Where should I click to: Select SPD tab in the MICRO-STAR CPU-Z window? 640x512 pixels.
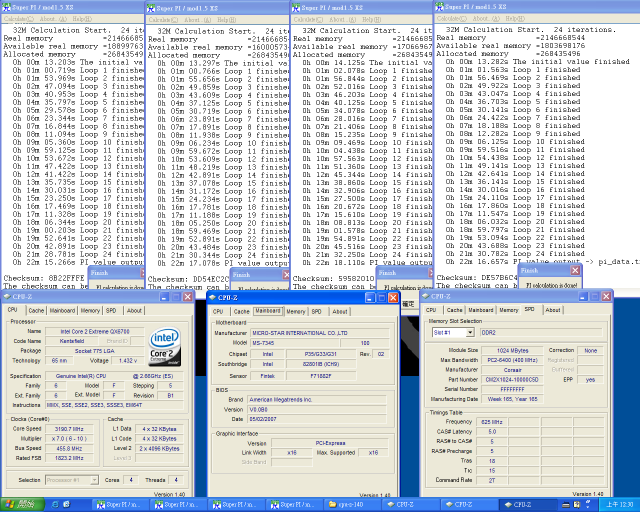click(316, 311)
